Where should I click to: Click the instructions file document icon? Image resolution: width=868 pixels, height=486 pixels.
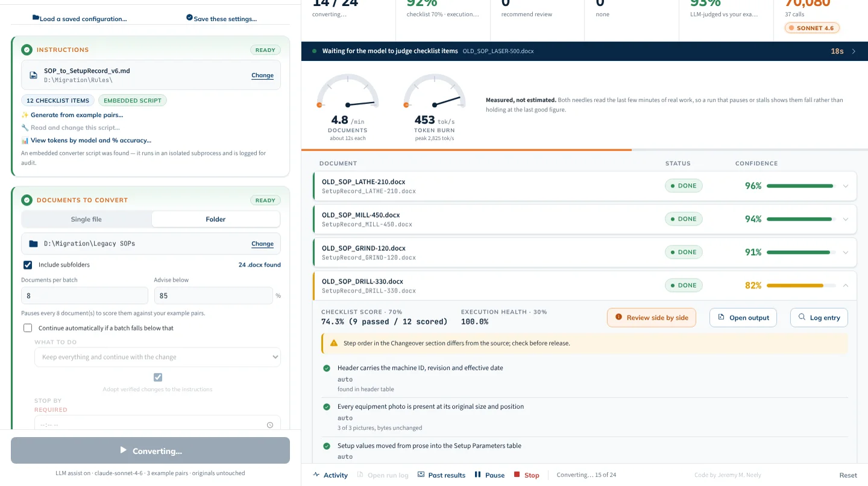point(34,75)
